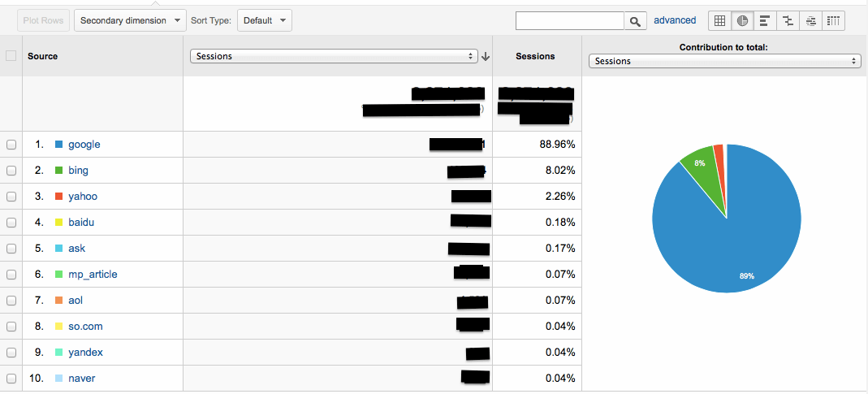Image resolution: width=868 pixels, height=394 pixels.
Task: Tick the checkbox for aol row
Action: point(11,301)
